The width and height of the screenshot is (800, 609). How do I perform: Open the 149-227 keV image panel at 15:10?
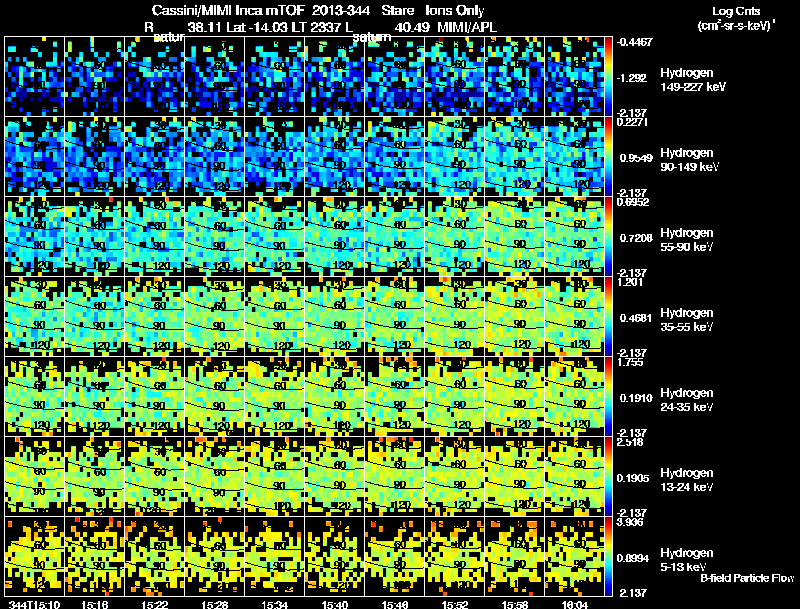35,77
